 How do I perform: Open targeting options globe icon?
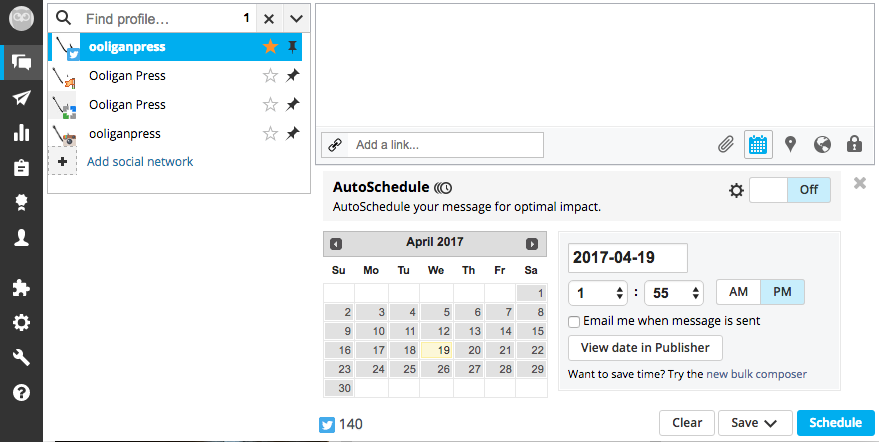click(x=822, y=145)
